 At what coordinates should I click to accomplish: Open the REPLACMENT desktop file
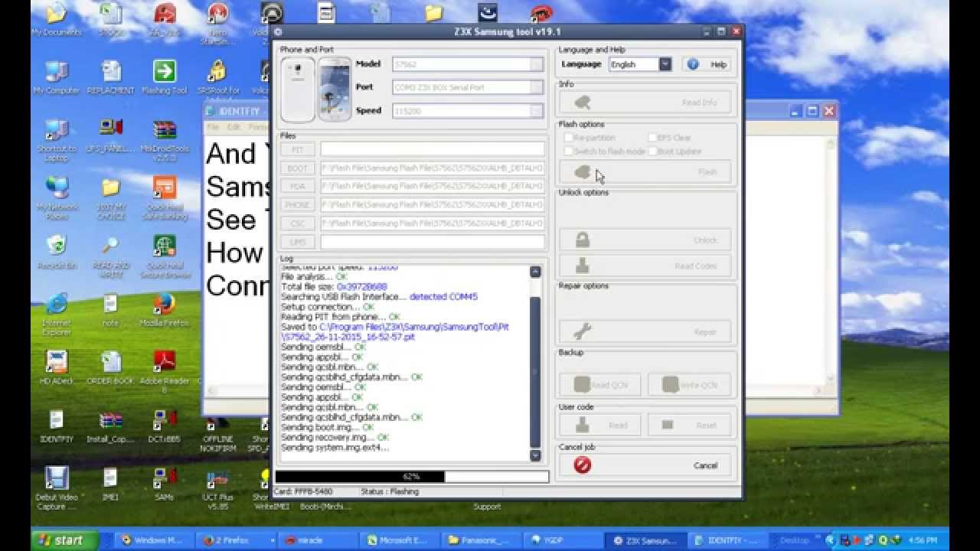[110, 77]
